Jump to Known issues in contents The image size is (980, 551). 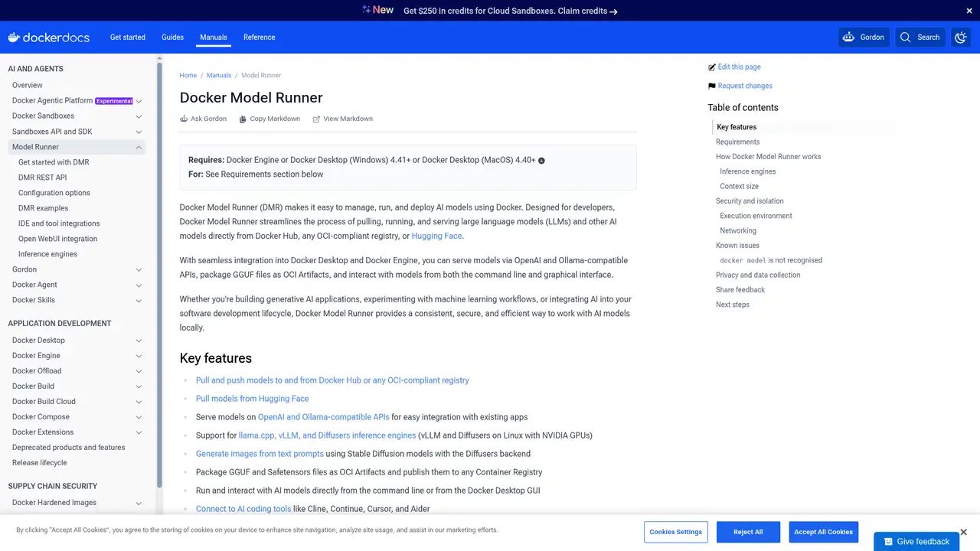(x=737, y=246)
